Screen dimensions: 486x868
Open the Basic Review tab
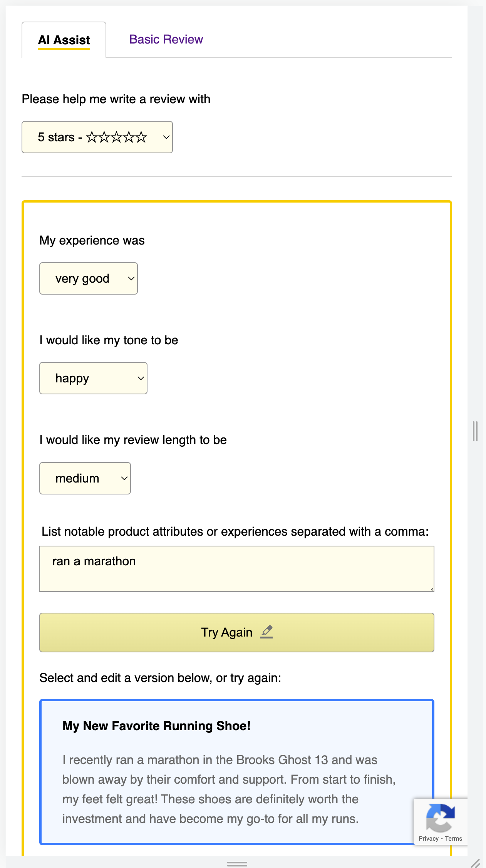click(x=166, y=39)
